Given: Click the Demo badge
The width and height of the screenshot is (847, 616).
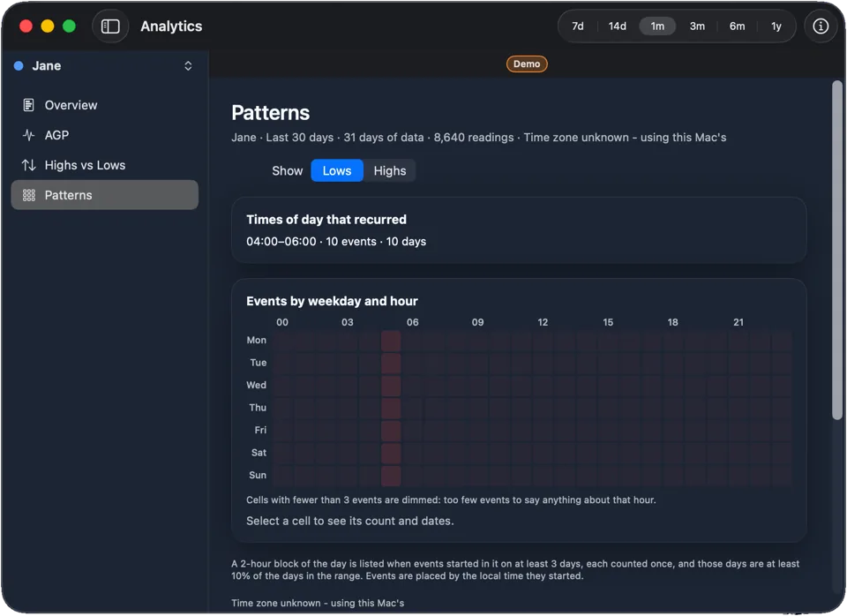Looking at the screenshot, I should coord(527,64).
